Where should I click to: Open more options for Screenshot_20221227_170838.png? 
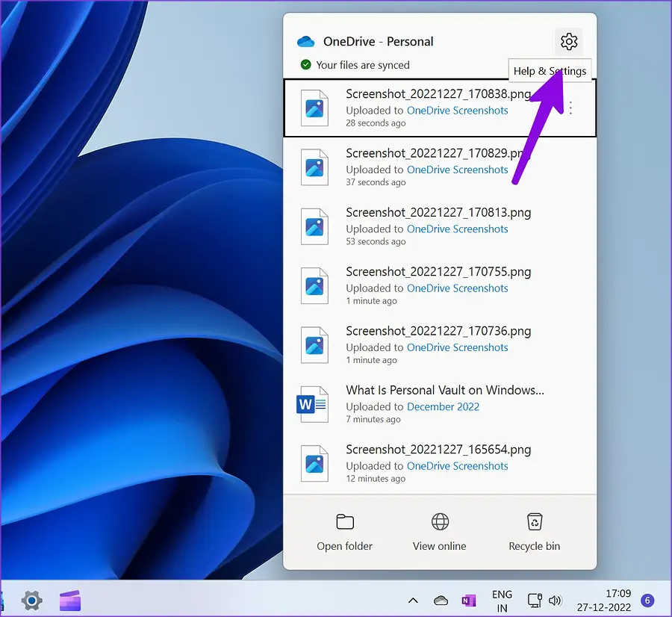(570, 108)
